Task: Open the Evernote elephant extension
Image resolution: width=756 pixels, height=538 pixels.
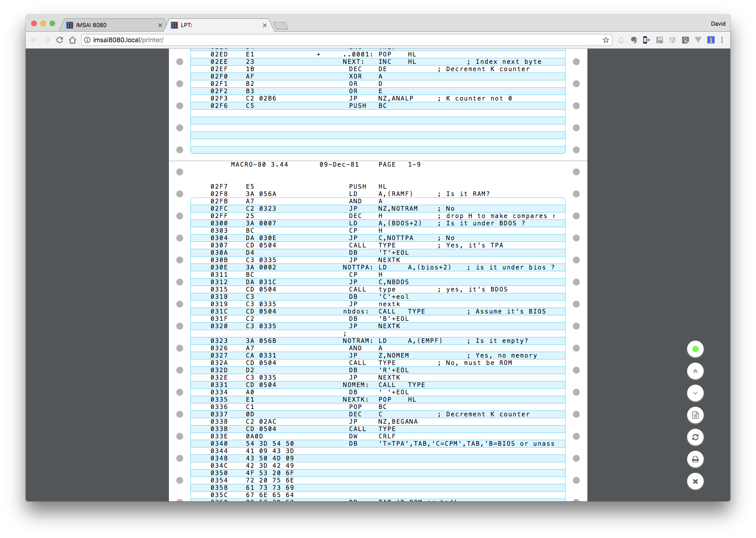Action: coord(633,40)
